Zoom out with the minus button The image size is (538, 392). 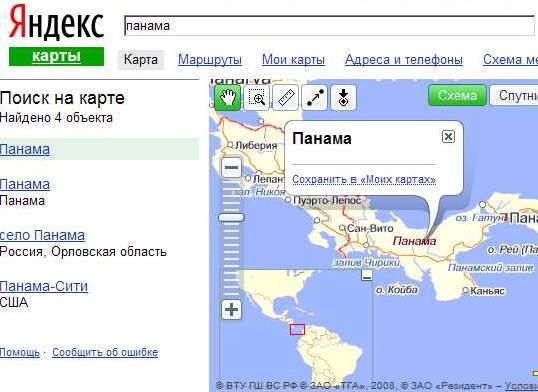(231, 168)
